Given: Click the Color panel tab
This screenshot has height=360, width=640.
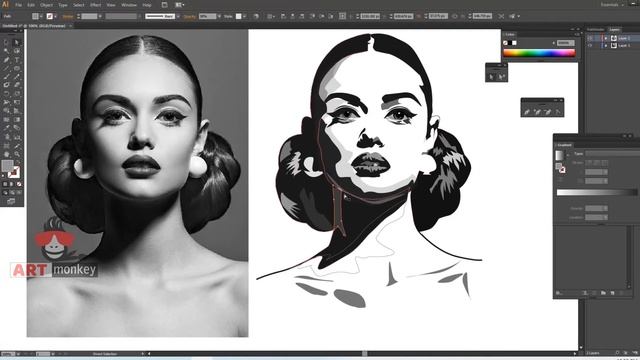Looking at the screenshot, I should [x=510, y=35].
